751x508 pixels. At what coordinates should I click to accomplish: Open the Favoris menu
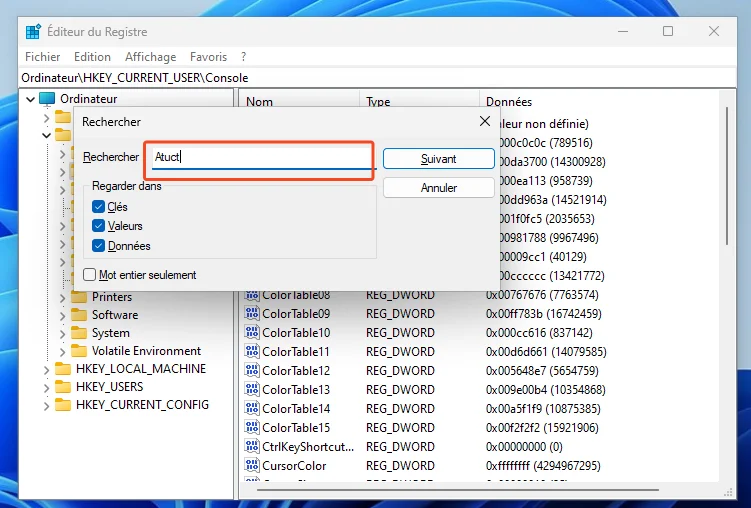[208, 56]
